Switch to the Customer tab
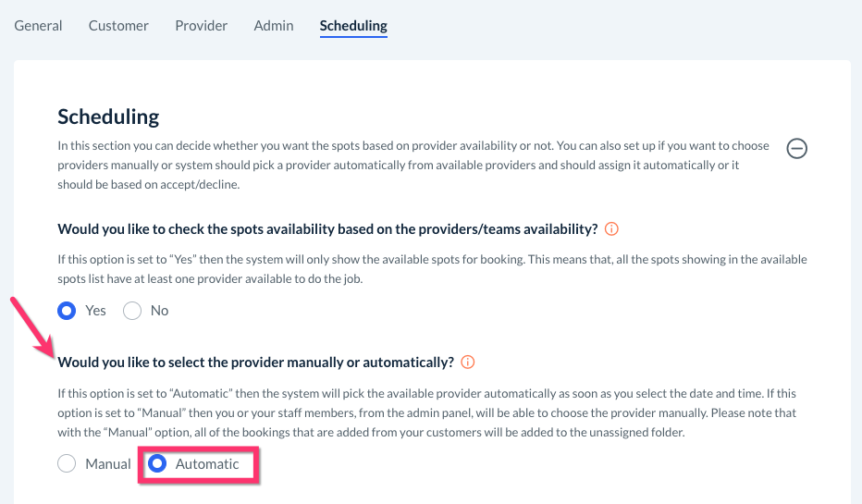862x504 pixels. (118, 26)
